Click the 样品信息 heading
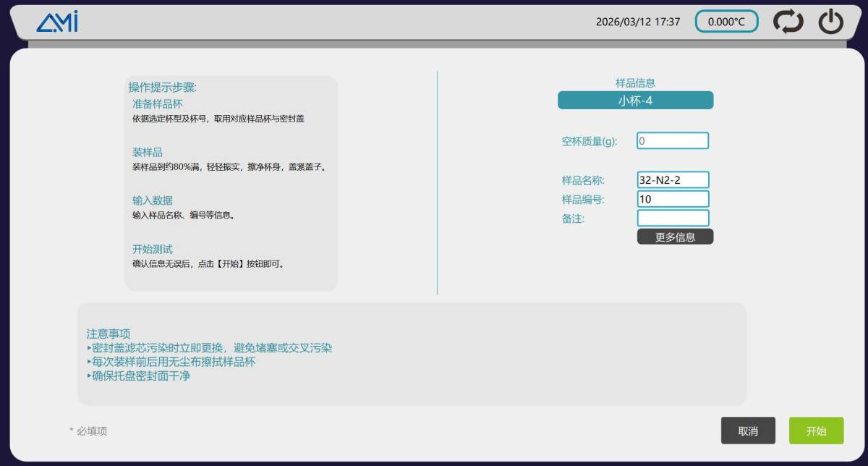The image size is (868, 466). coord(635,83)
